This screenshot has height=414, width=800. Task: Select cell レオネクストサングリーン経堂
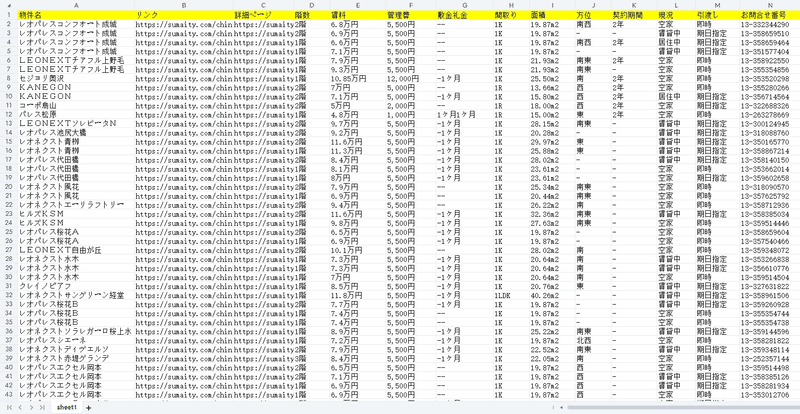pyautogui.click(x=76, y=296)
